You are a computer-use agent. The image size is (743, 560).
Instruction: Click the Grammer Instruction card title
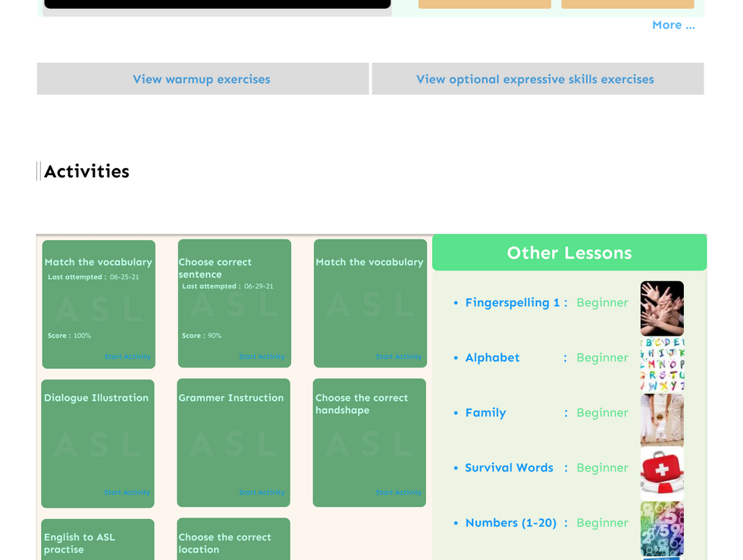pos(231,398)
